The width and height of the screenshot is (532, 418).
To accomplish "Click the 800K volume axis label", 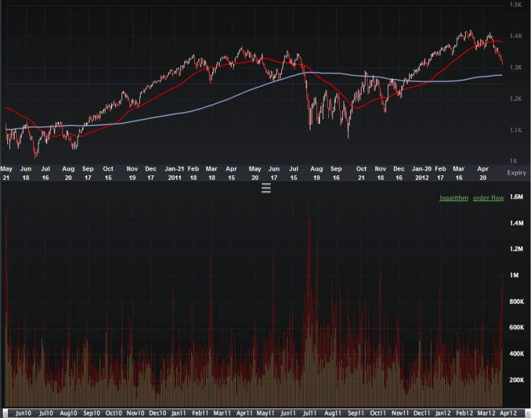I will point(517,302).
